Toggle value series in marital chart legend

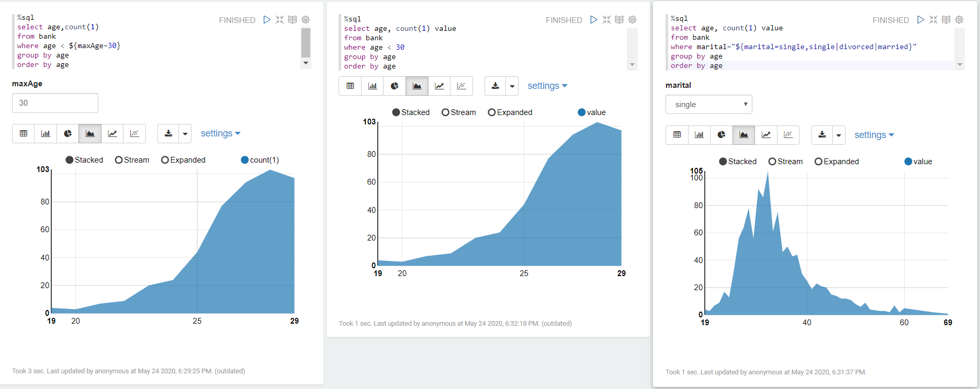tap(918, 162)
